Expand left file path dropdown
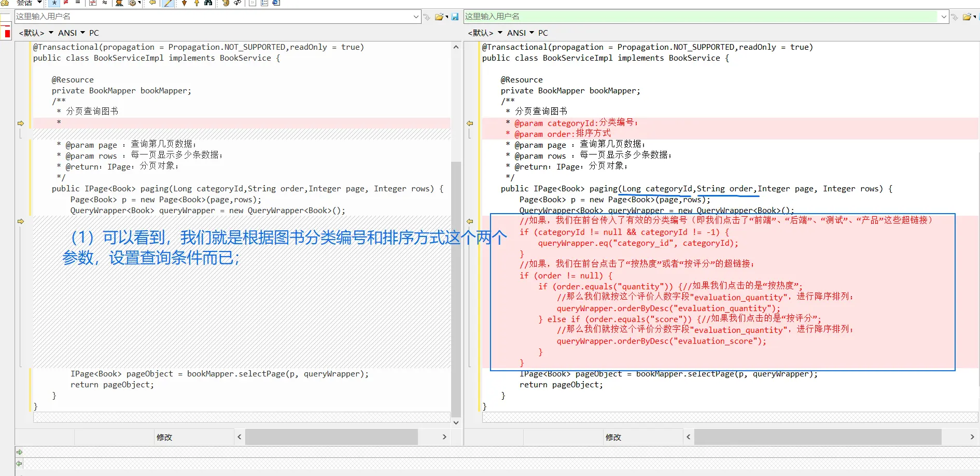The width and height of the screenshot is (980, 476). click(416, 17)
